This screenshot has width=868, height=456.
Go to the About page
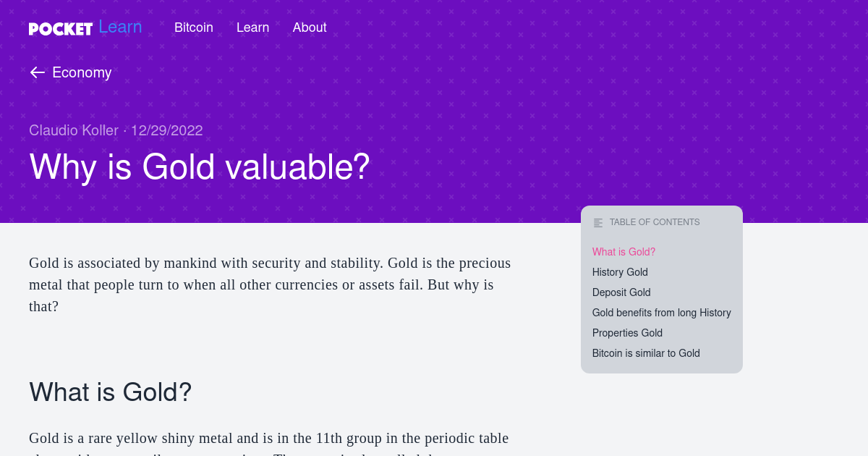point(310,28)
